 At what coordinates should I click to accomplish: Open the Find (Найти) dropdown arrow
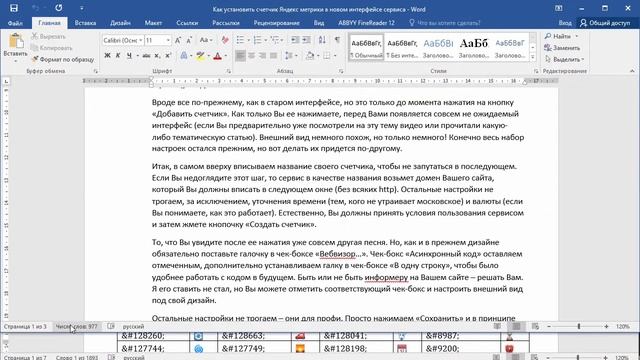[x=577, y=36]
